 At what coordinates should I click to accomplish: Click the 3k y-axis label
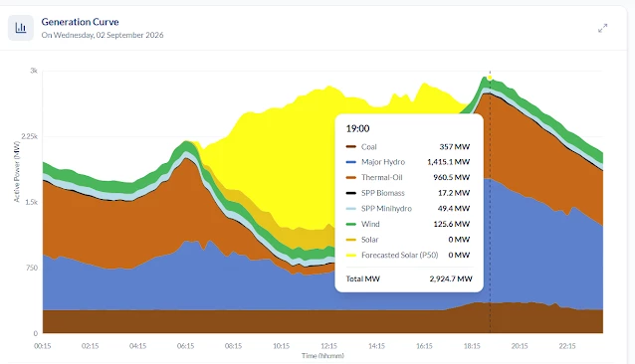coord(34,71)
